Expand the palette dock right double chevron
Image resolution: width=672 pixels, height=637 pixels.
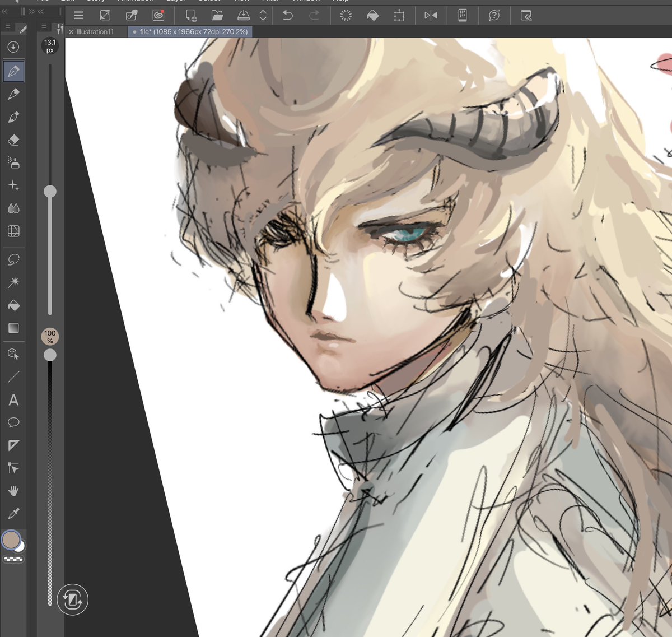pos(31,11)
